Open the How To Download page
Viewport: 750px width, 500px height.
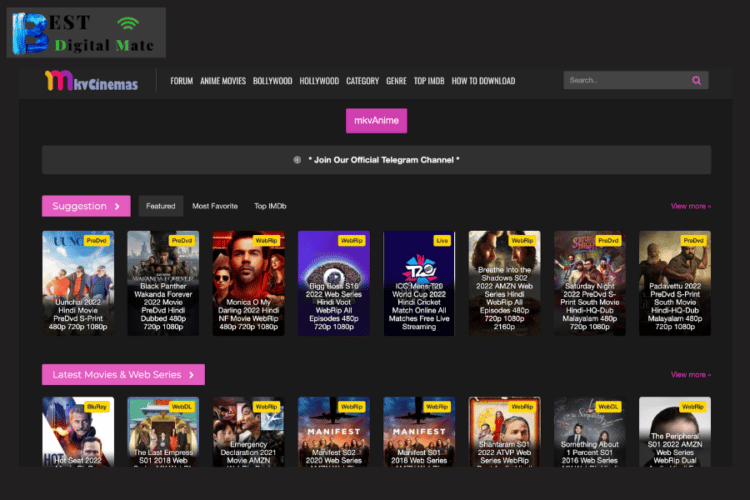(x=483, y=81)
